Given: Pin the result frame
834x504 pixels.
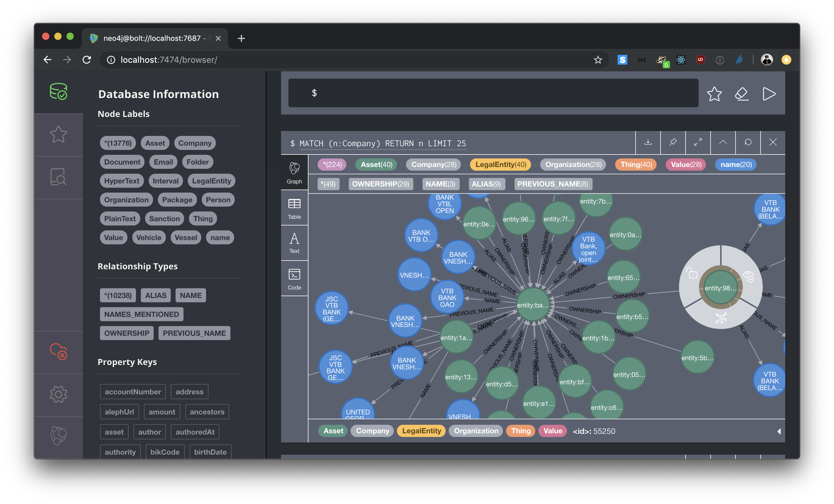Looking at the screenshot, I should click(673, 142).
